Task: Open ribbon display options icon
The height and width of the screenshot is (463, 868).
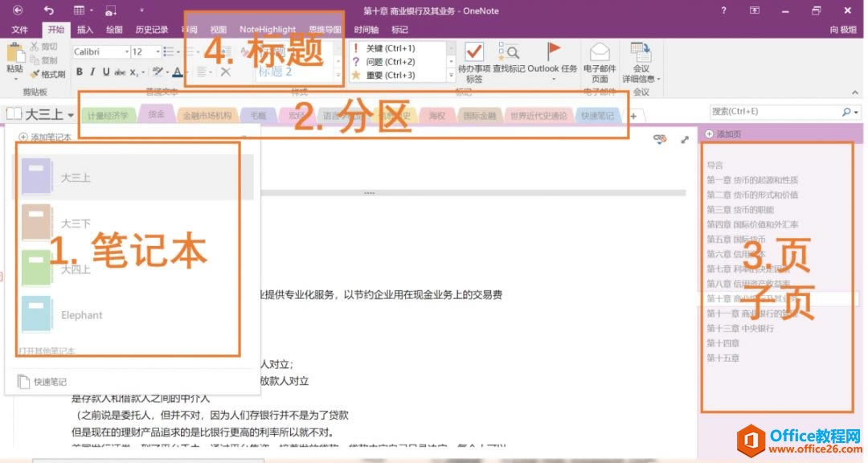Action: (x=755, y=10)
